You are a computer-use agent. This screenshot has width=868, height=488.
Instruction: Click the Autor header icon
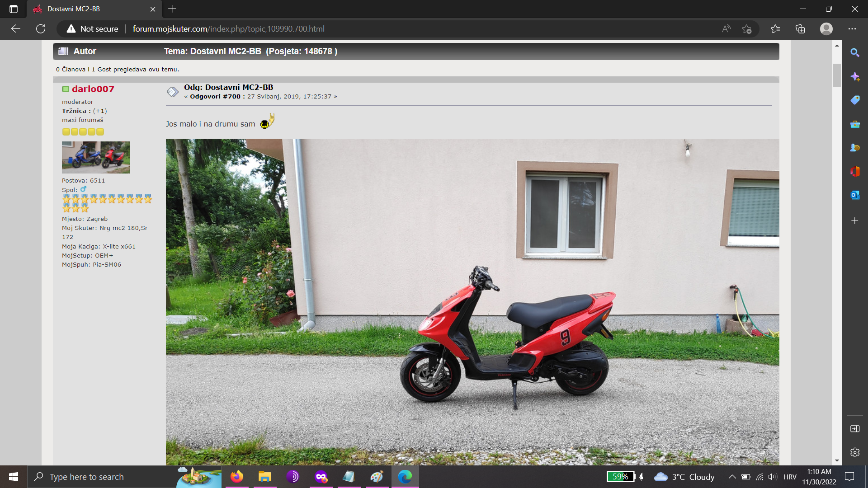click(x=63, y=51)
